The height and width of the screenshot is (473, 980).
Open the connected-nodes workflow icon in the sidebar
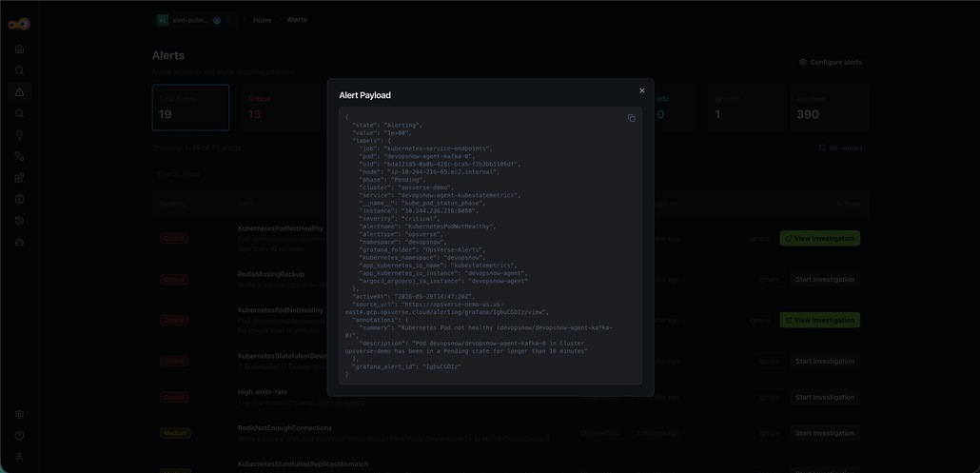[x=19, y=156]
